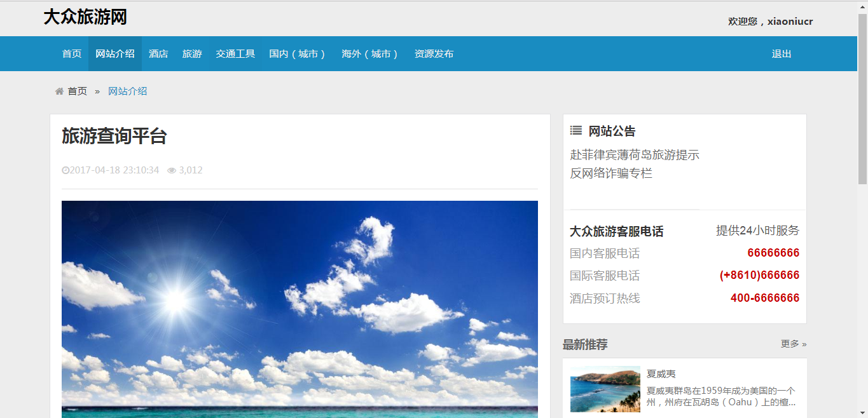Viewport: 868px width, 418px height.
Task: Open the 赴菲律宾薄荷岛旅游提示 announcement
Action: click(x=635, y=155)
